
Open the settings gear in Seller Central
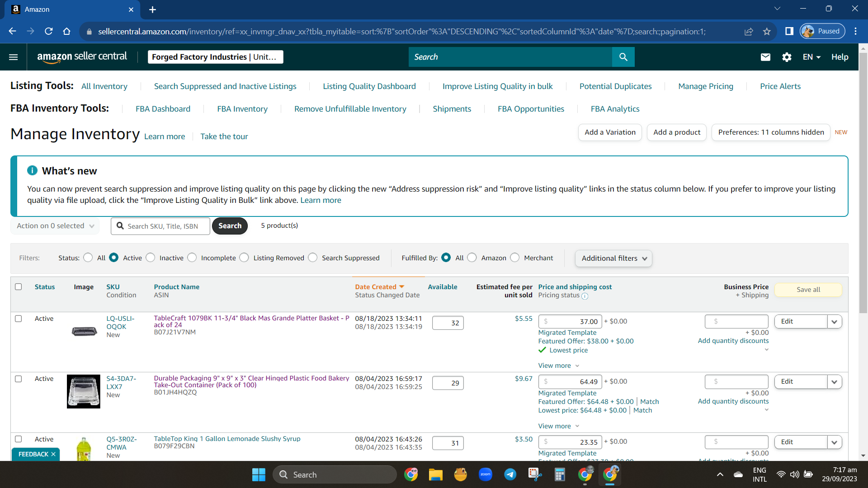coord(787,57)
